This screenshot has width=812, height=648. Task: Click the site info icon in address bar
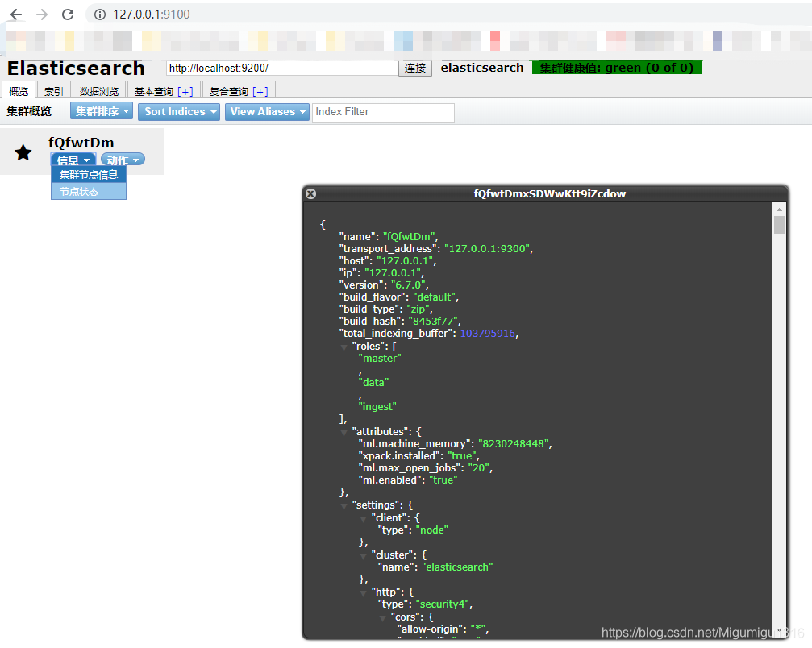tap(100, 15)
